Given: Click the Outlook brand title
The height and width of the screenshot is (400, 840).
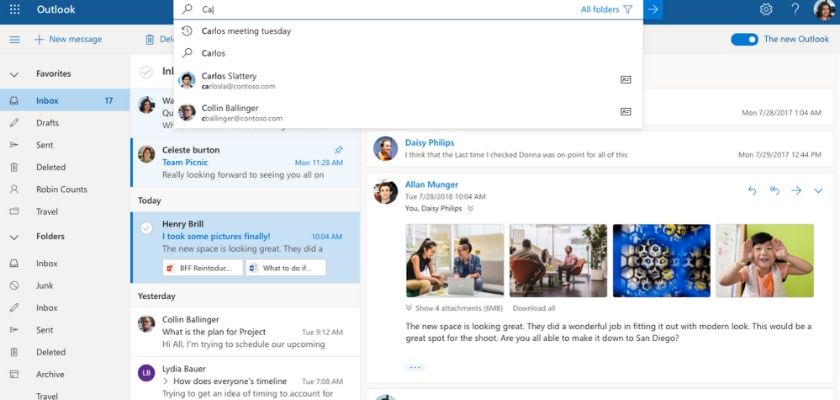Looking at the screenshot, I should point(56,10).
